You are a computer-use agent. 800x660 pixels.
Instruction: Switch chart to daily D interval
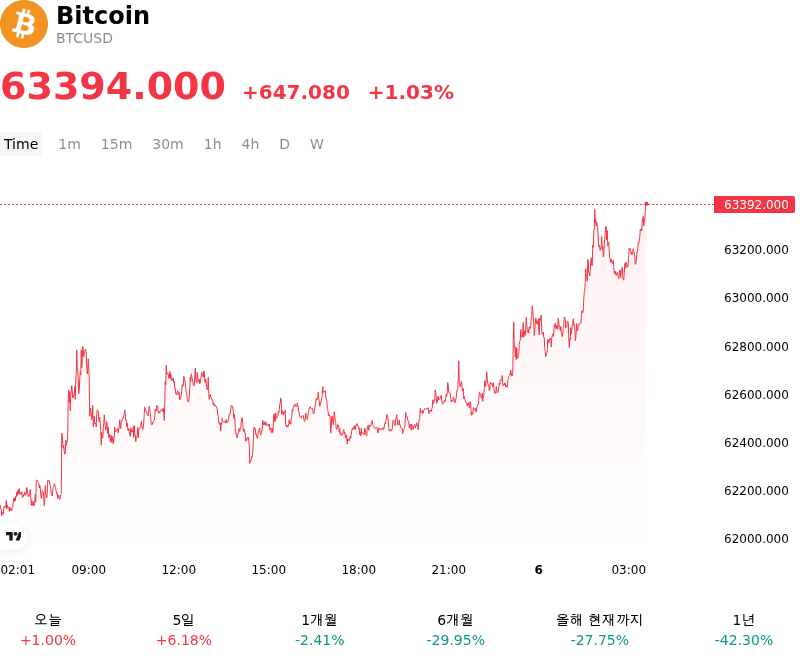pos(284,144)
